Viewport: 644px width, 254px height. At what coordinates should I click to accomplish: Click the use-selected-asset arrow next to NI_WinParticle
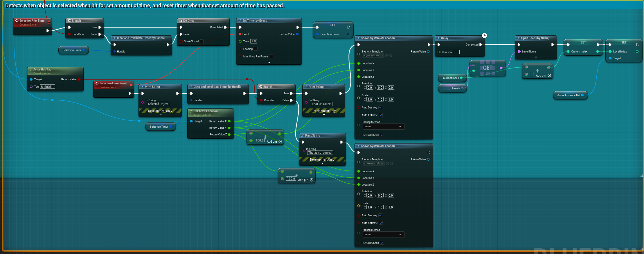point(387,56)
